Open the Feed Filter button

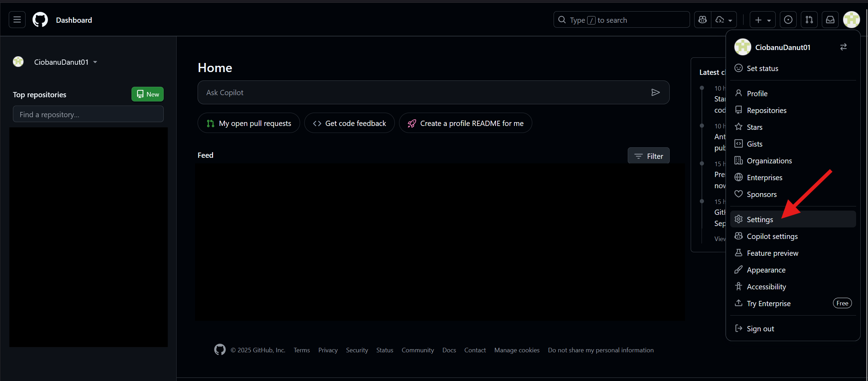(648, 156)
